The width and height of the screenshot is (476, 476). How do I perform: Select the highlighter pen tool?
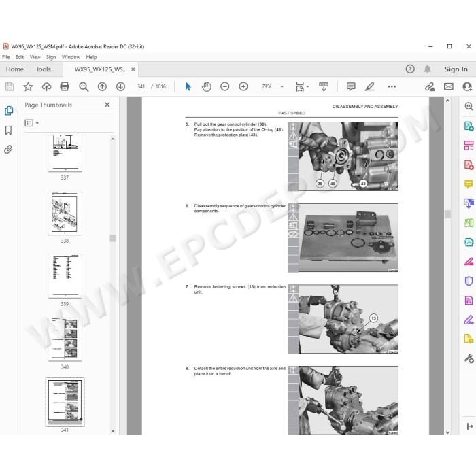pyautogui.click(x=369, y=87)
